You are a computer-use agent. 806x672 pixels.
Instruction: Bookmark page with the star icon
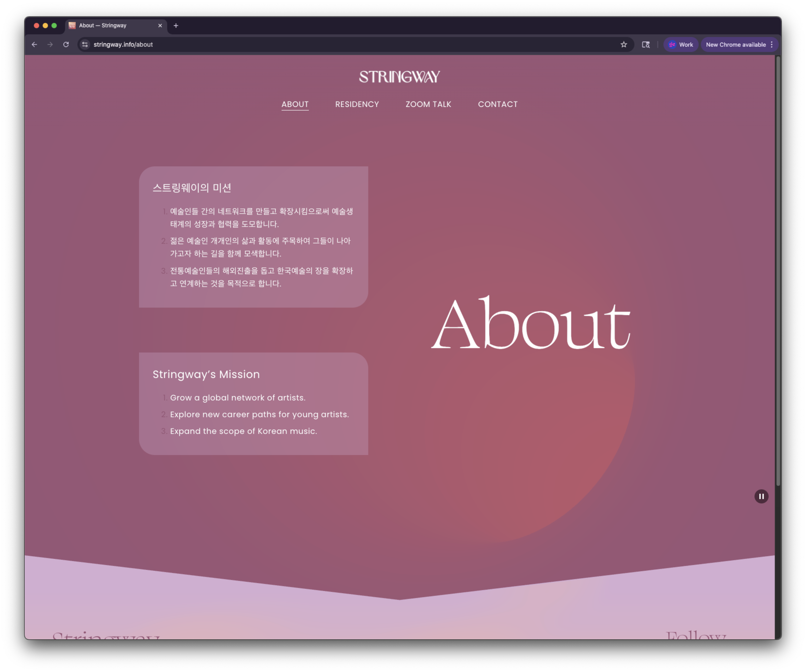[x=624, y=44]
